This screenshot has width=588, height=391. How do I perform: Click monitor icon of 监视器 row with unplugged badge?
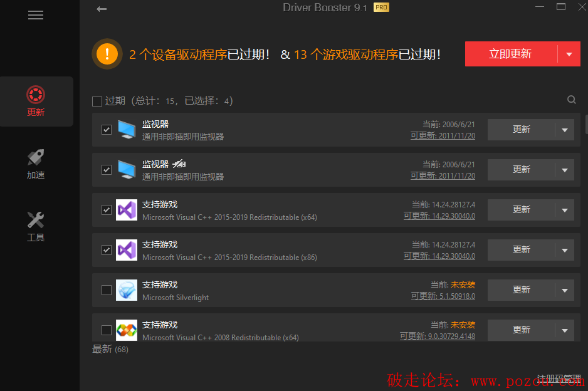[x=127, y=170]
